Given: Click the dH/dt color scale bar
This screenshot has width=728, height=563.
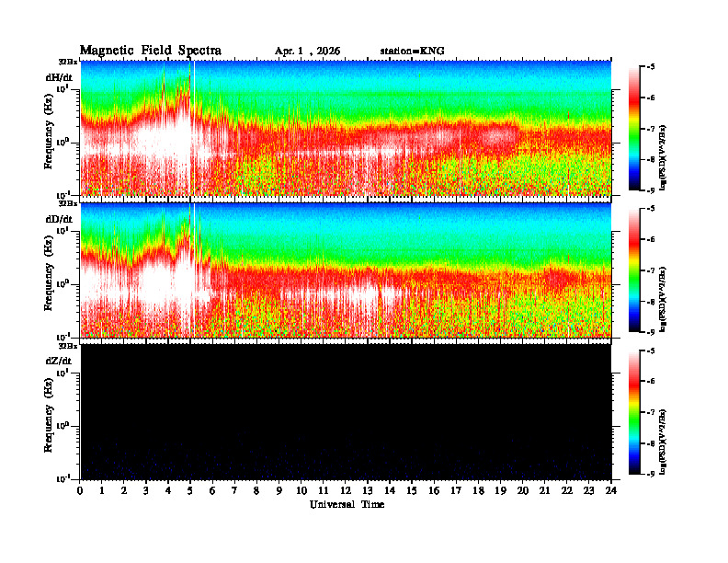Looking at the screenshot, I should [x=633, y=129].
